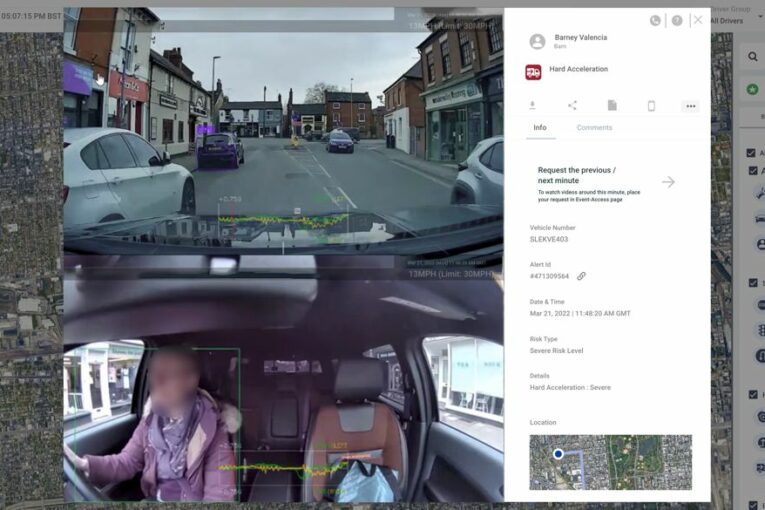Image resolution: width=765 pixels, height=510 pixels.
Task: Call the driver using the phone icon
Action: (655, 20)
